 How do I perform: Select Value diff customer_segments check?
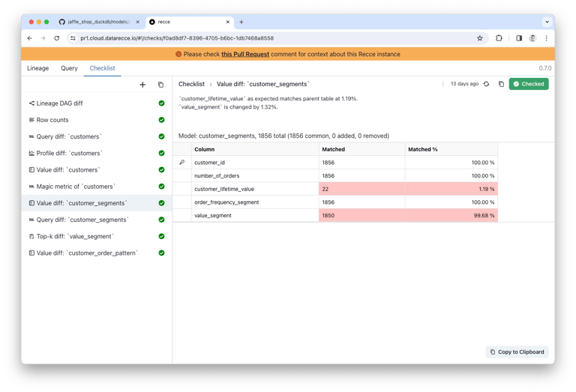coord(96,203)
